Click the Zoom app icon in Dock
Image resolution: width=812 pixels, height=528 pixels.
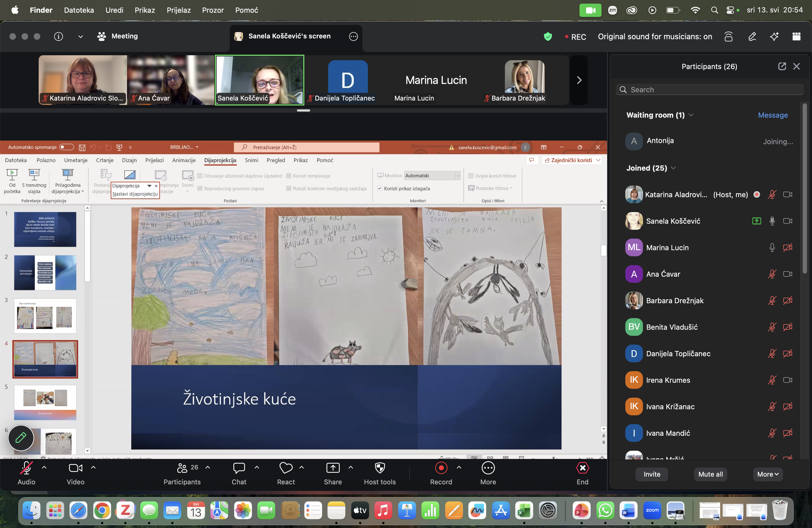click(652, 510)
